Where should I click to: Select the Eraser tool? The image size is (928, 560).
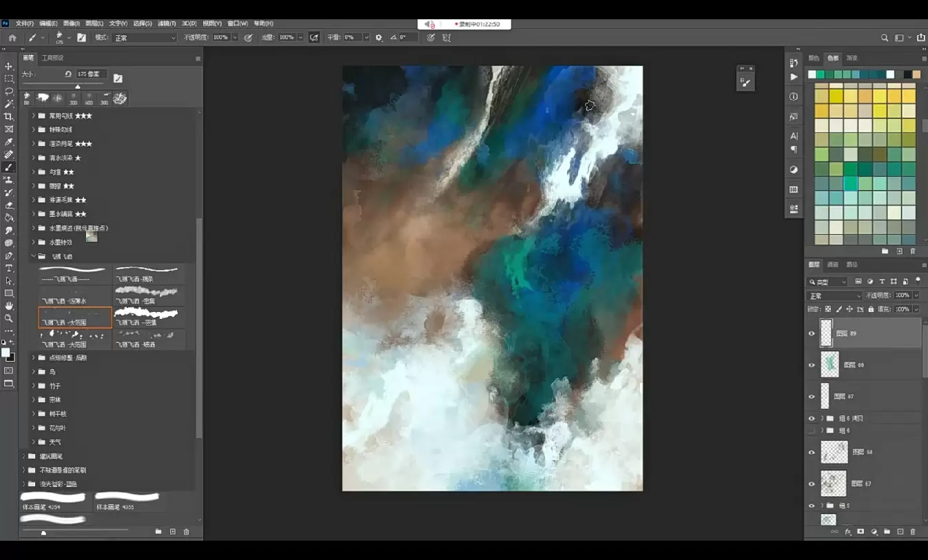point(9,205)
